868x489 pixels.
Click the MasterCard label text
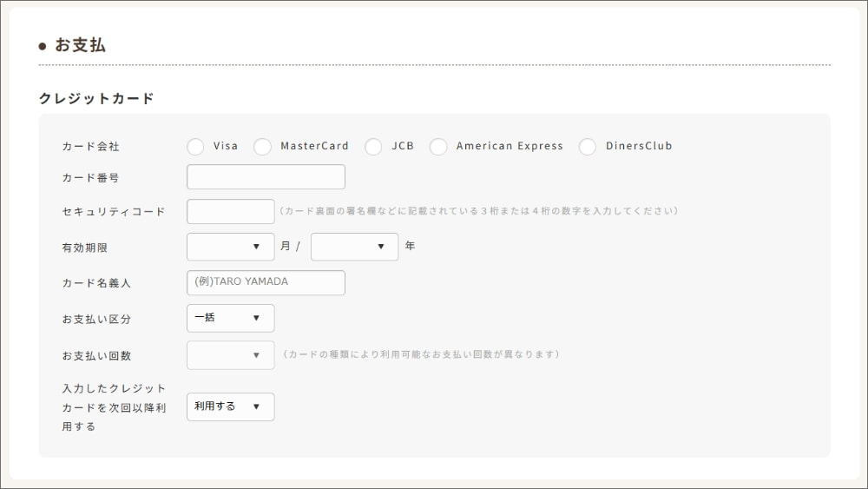tap(314, 146)
